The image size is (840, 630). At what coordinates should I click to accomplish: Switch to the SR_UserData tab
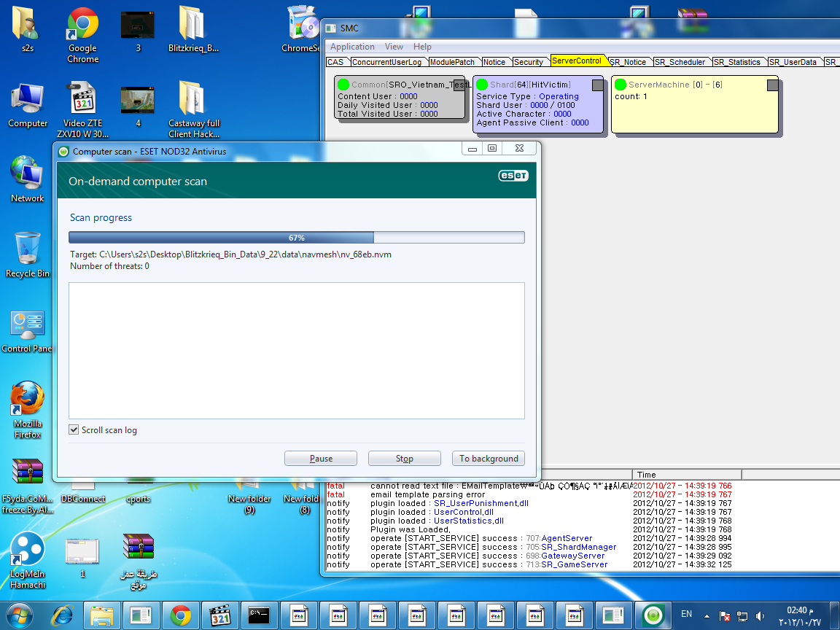[x=793, y=62]
